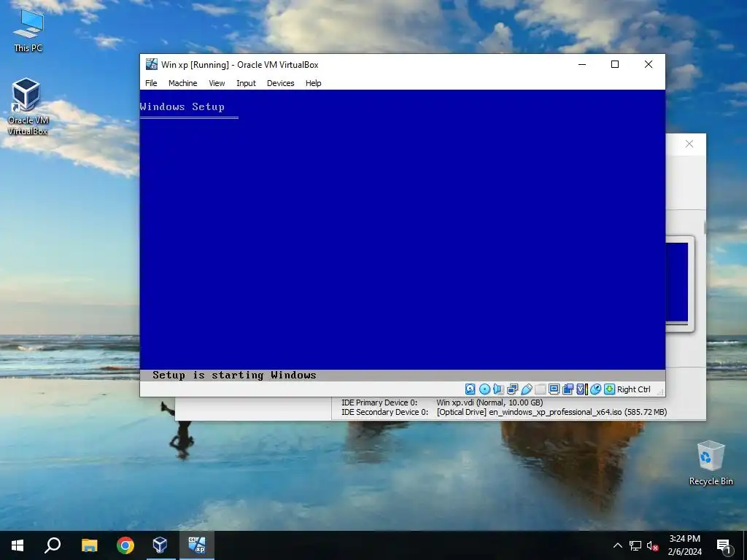Click the Win xp.vdi disk entry text
Screen dimensions: 747x560
(x=489, y=402)
